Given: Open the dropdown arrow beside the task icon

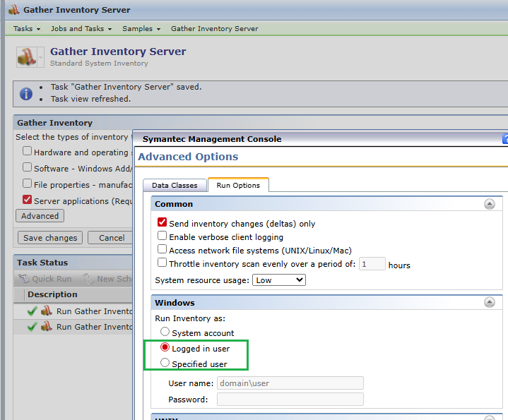Looking at the screenshot, I should 41,57.
